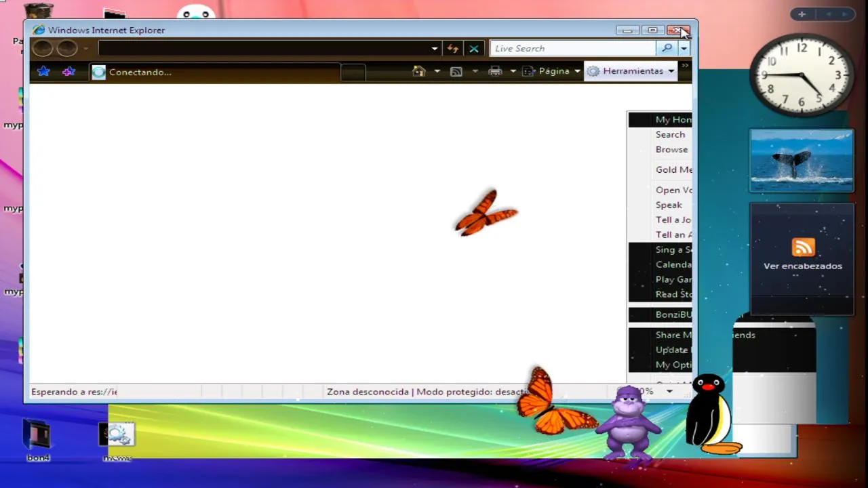Click the Refresh arrows button
The width and height of the screenshot is (868, 488).
453,49
